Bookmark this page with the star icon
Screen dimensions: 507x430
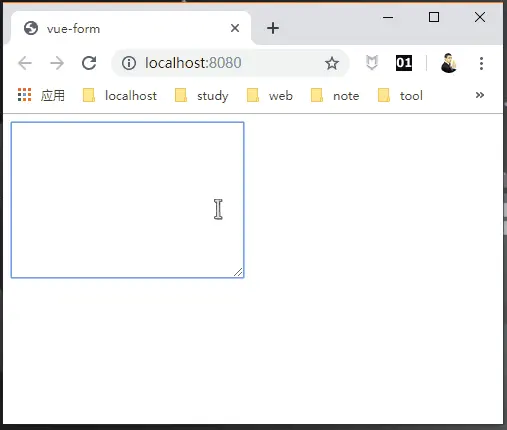pos(332,63)
